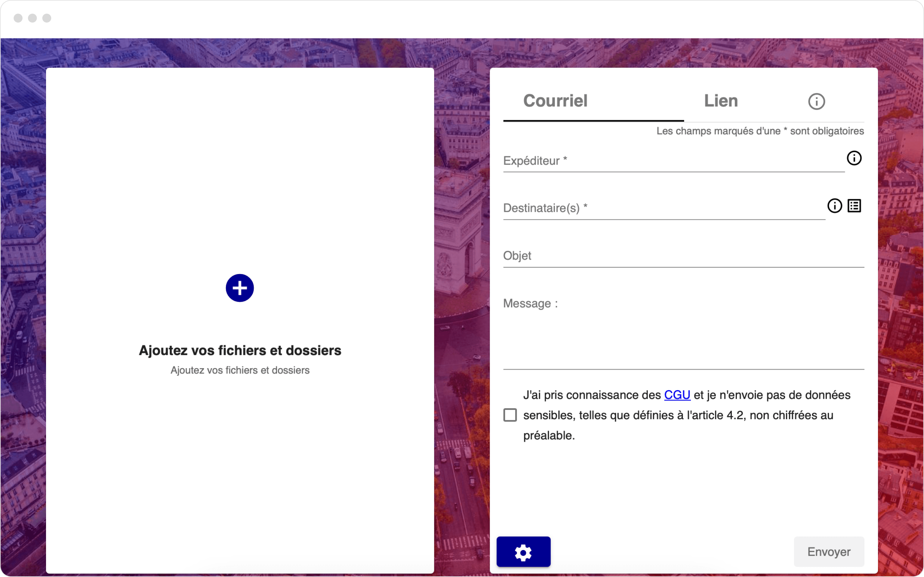Open the info icon beside the Lien tab
Image resolution: width=924 pixels, height=577 pixels.
tap(816, 102)
